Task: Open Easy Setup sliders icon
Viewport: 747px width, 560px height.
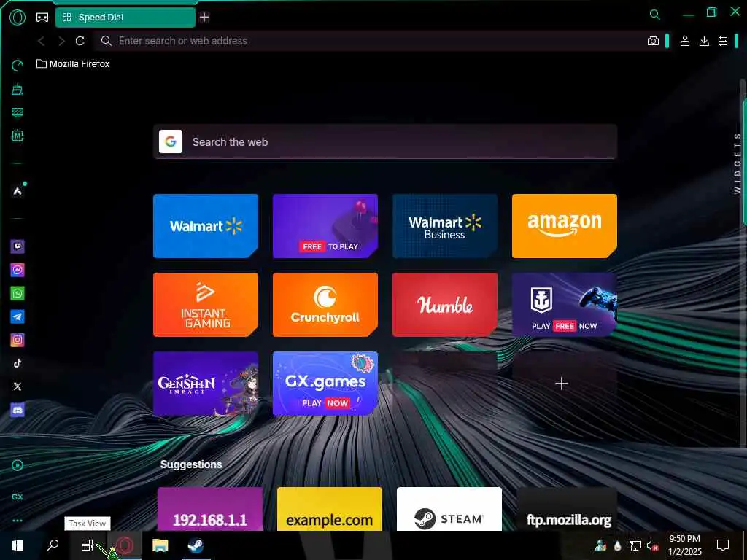Action: tap(723, 41)
